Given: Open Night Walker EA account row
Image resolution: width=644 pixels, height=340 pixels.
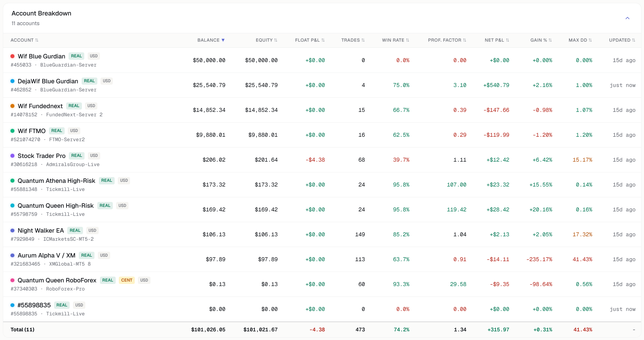Looking at the screenshot, I should (x=322, y=234).
